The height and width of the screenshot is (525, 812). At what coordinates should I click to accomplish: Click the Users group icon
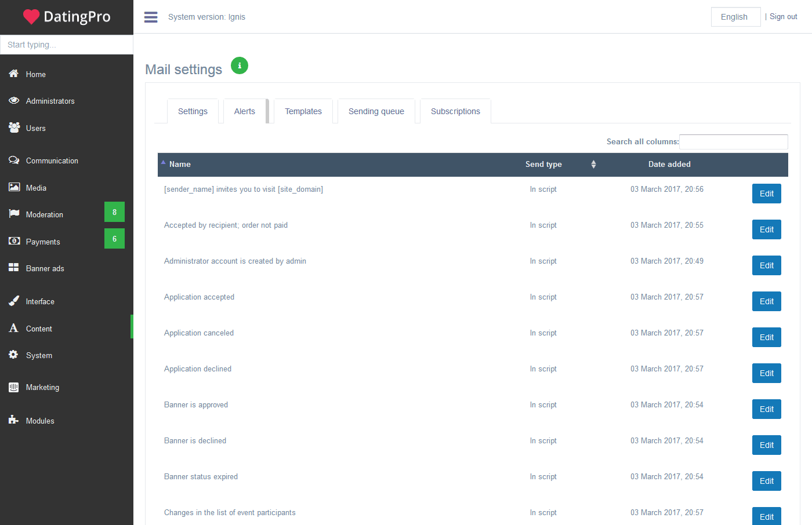pyautogui.click(x=14, y=127)
